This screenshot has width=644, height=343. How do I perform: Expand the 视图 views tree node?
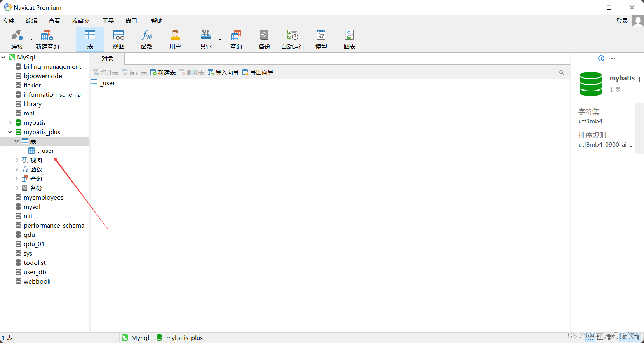click(x=17, y=160)
